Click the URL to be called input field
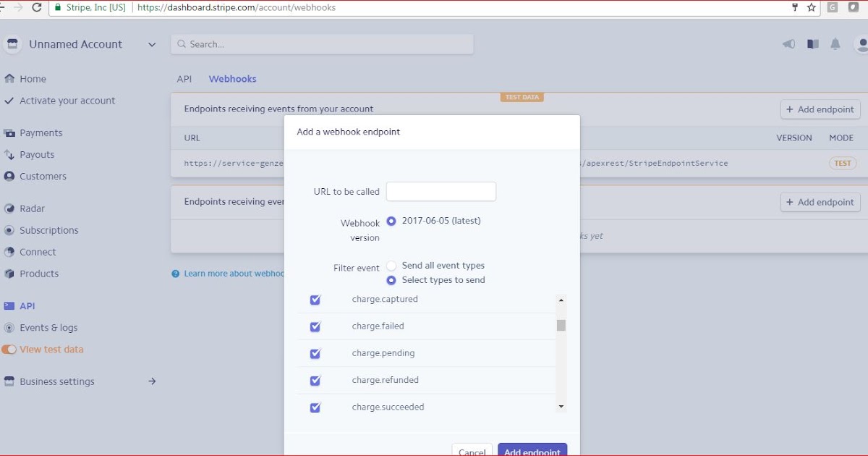 [x=441, y=191]
